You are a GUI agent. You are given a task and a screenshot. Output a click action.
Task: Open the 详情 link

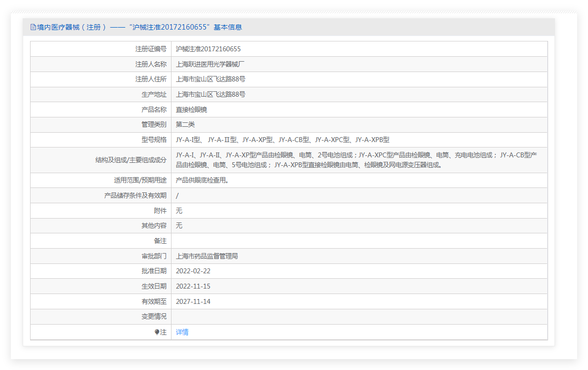click(x=182, y=332)
